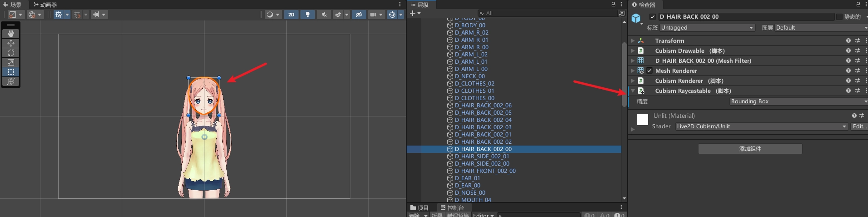Screen dimensions: 868x217
Task: Open draw mode shading dropdown
Action: pyautogui.click(x=273, y=15)
